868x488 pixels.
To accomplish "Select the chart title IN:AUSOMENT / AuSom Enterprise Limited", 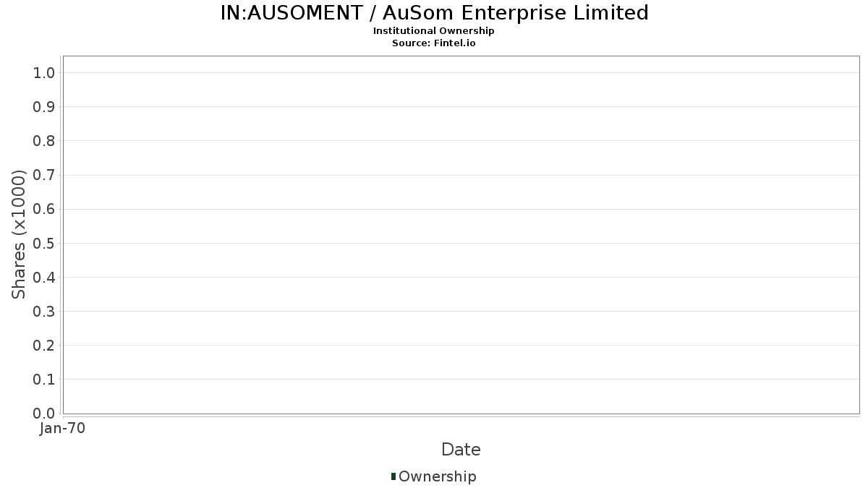I will [x=434, y=13].
